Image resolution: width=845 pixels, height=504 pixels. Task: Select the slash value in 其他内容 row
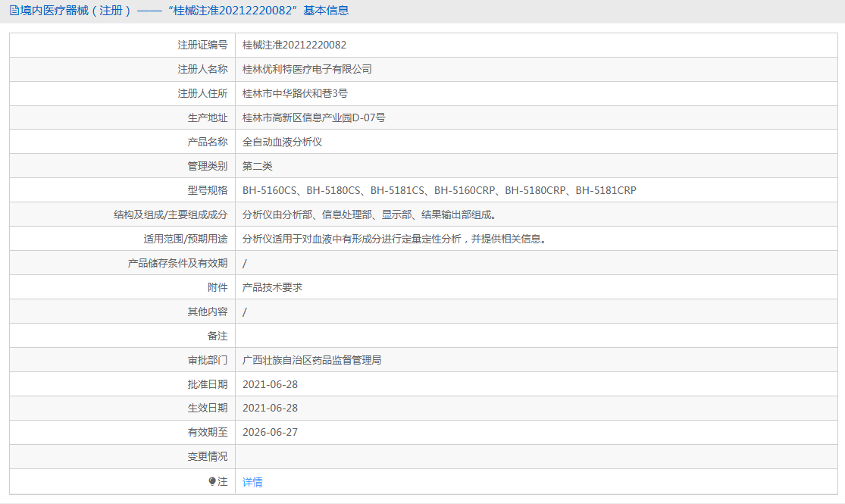245,312
